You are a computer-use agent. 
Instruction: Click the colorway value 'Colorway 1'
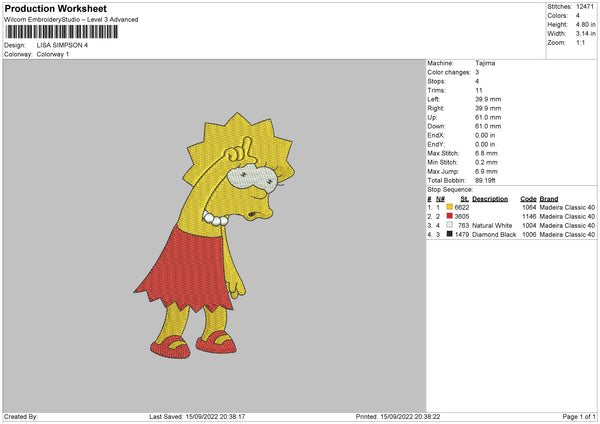pos(53,54)
